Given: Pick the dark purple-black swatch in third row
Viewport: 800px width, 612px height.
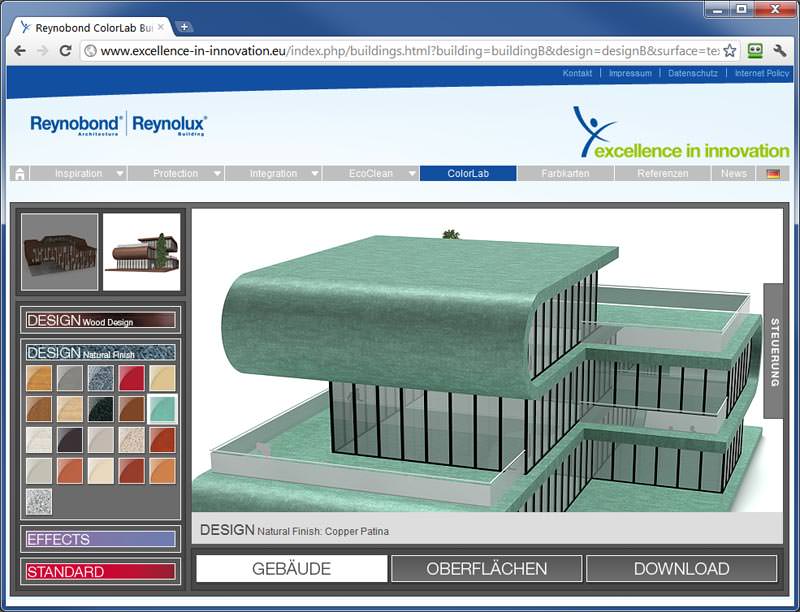Looking at the screenshot, I should coord(70,440).
